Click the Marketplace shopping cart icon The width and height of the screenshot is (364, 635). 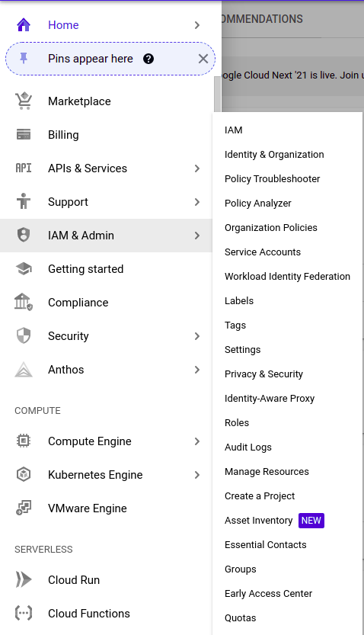(x=24, y=101)
